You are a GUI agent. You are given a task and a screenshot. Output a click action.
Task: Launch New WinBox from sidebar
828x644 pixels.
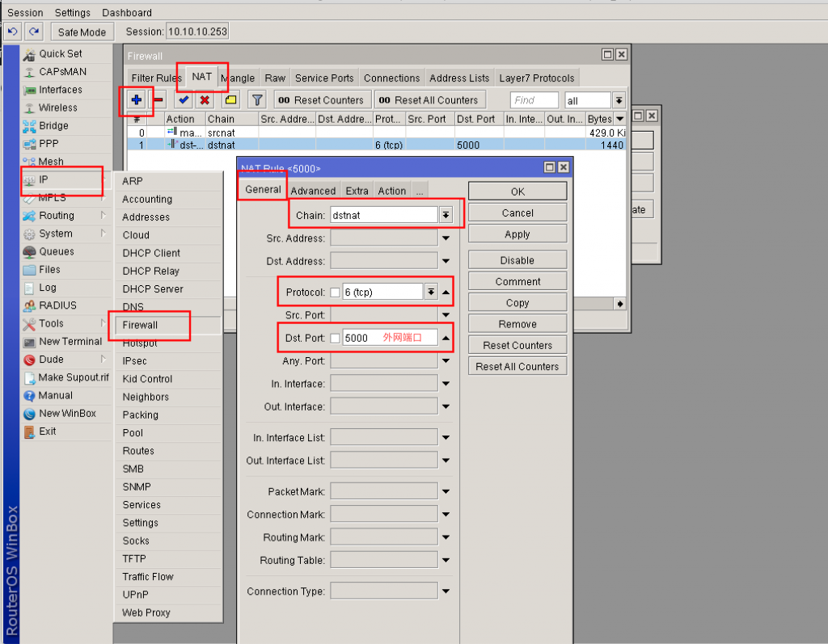(67, 414)
